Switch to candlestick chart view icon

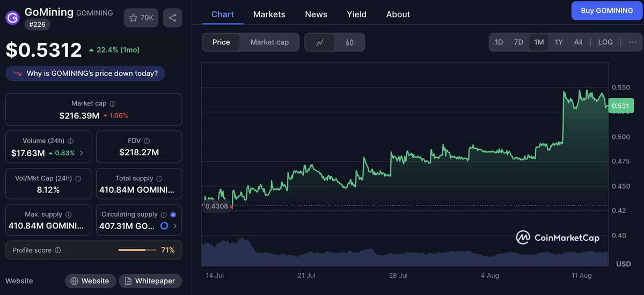(350, 42)
